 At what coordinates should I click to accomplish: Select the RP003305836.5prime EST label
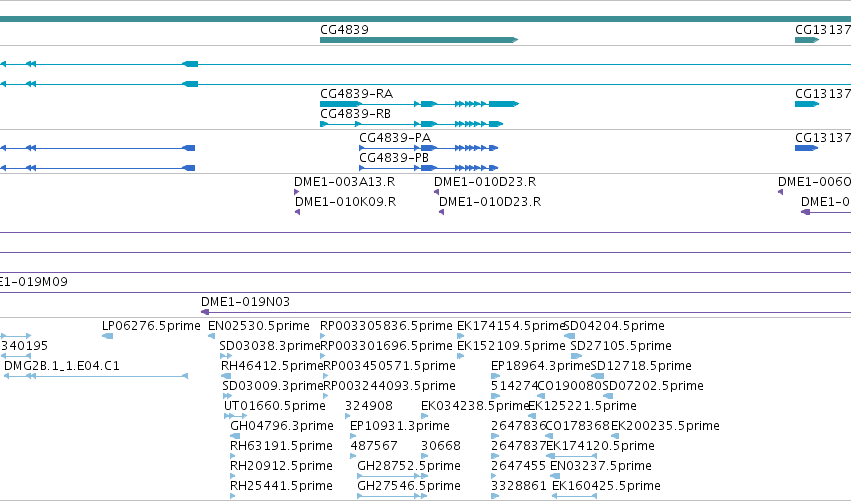pyautogui.click(x=386, y=326)
